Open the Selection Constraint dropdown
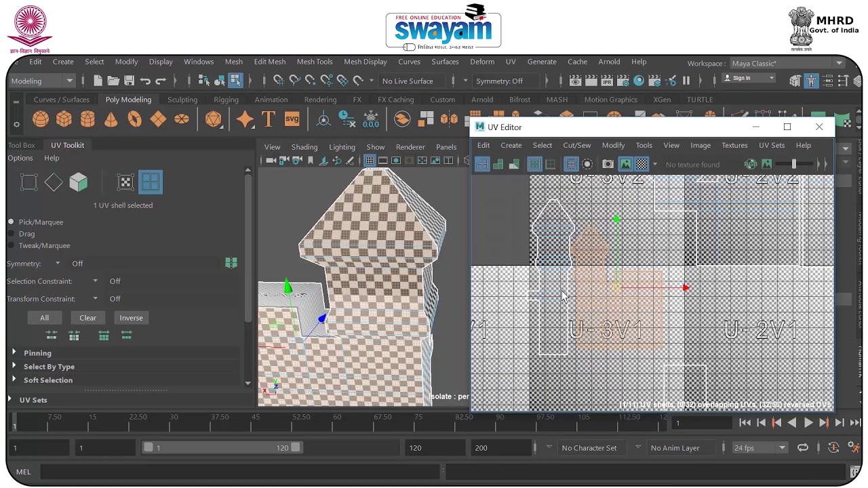This screenshot has width=868, height=488. tap(95, 281)
